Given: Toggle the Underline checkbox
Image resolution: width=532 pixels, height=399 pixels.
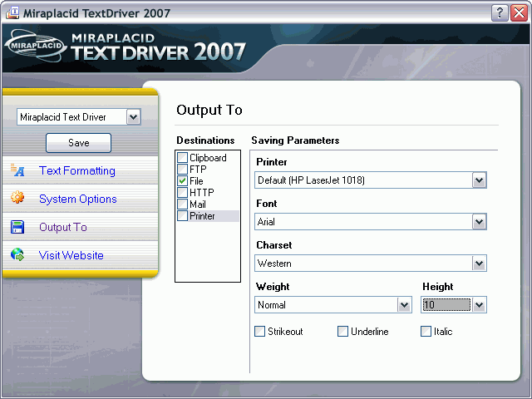Looking at the screenshot, I should tap(342, 331).
